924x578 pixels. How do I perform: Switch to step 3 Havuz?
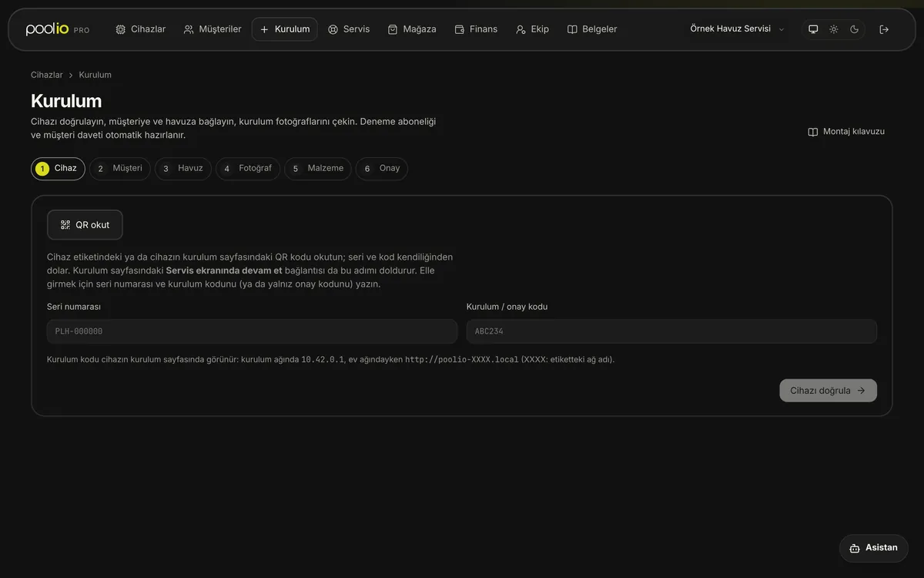pyautogui.click(x=183, y=169)
